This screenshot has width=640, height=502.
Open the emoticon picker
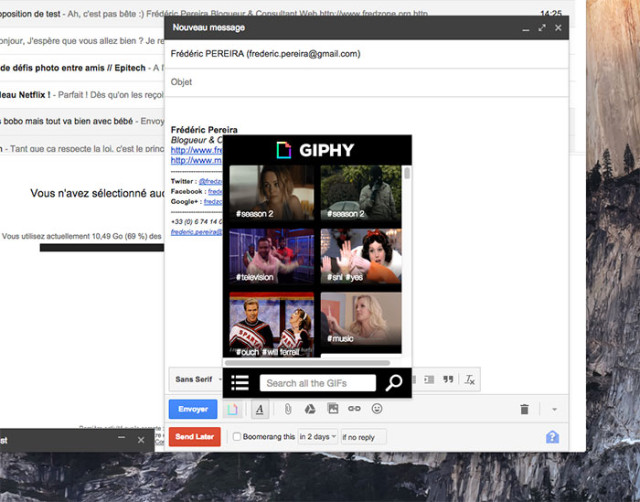click(377, 409)
